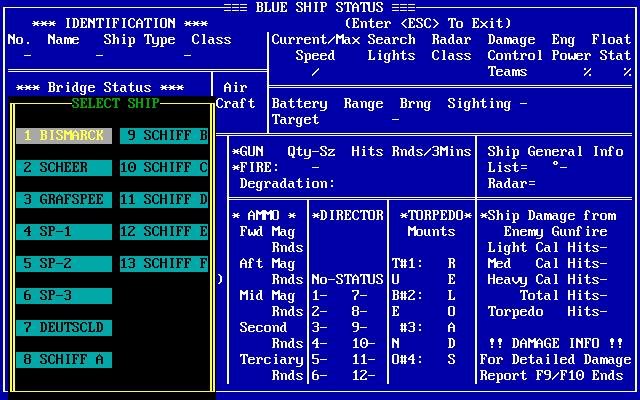
Task: Pick ship 12 SCHIFF E
Action: [164, 232]
